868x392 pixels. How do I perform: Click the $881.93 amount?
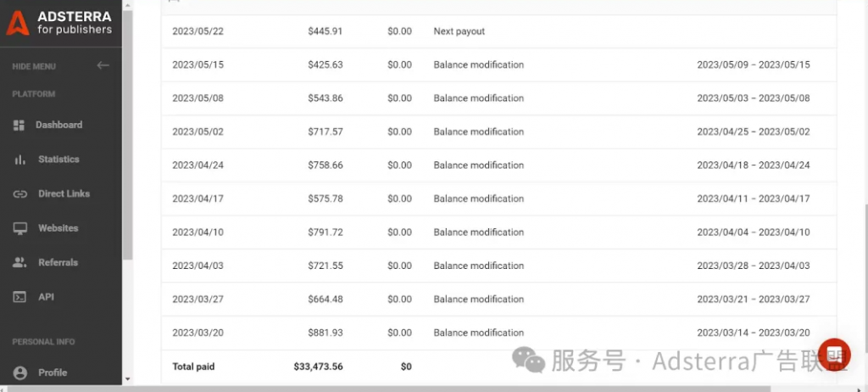pyautogui.click(x=325, y=333)
